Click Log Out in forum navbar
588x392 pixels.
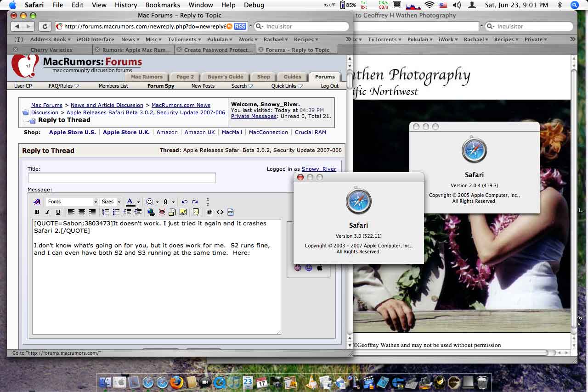click(329, 86)
